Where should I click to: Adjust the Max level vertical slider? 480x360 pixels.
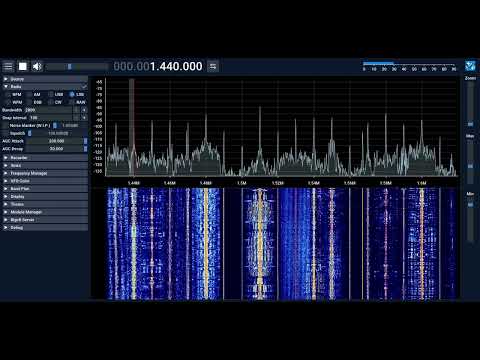click(470, 162)
